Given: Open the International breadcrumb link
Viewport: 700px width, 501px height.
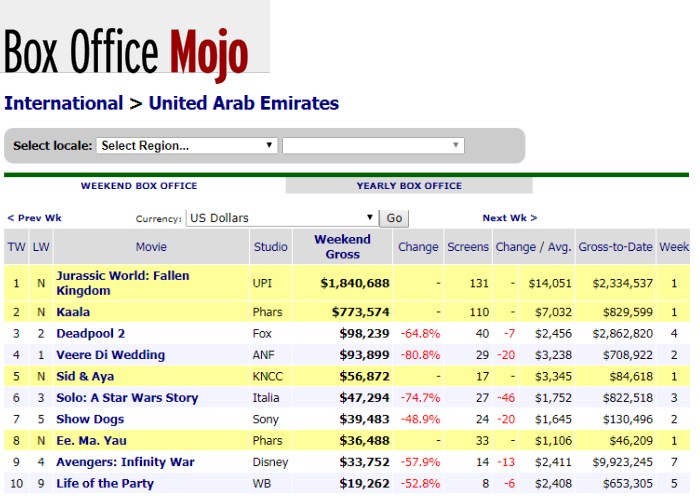Looking at the screenshot, I should point(63,103).
